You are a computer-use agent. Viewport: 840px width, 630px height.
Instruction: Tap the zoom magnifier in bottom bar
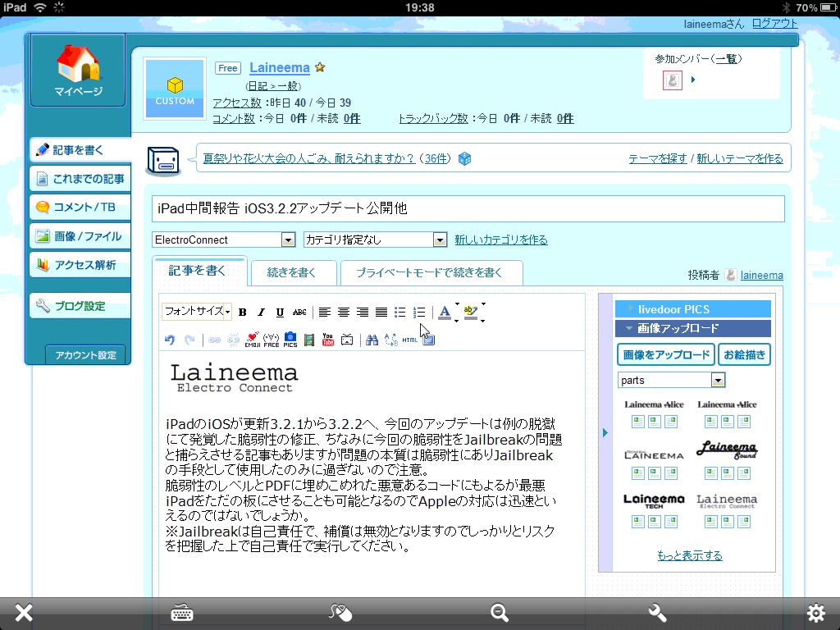[x=499, y=613]
